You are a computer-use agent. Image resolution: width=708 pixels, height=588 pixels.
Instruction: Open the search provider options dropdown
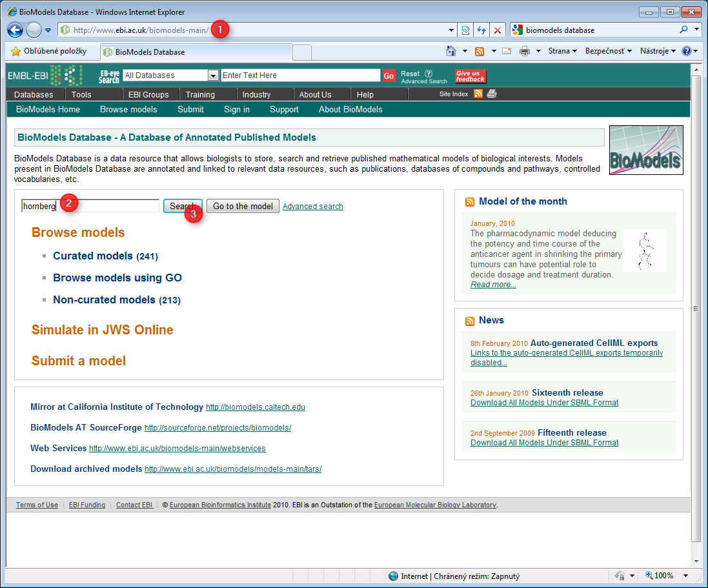pos(697,30)
